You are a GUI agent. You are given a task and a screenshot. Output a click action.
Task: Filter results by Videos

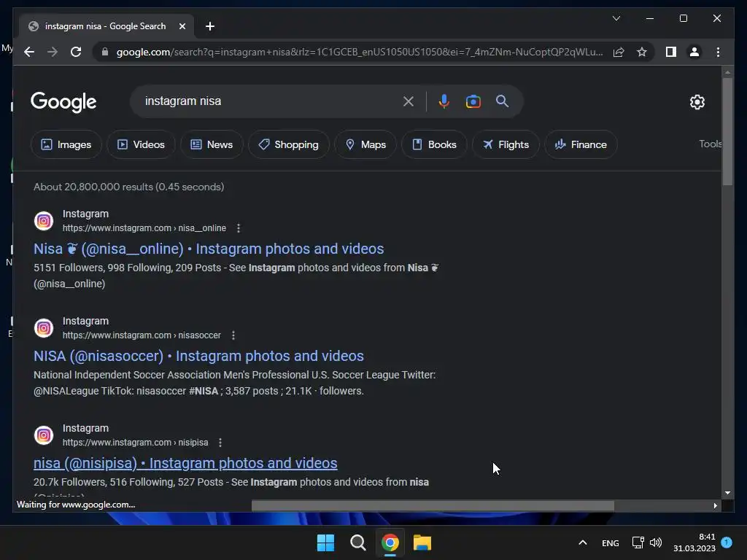pos(141,144)
